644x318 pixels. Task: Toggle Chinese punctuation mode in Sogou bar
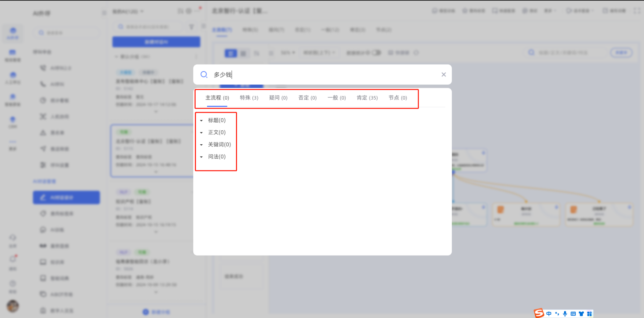pos(557,314)
